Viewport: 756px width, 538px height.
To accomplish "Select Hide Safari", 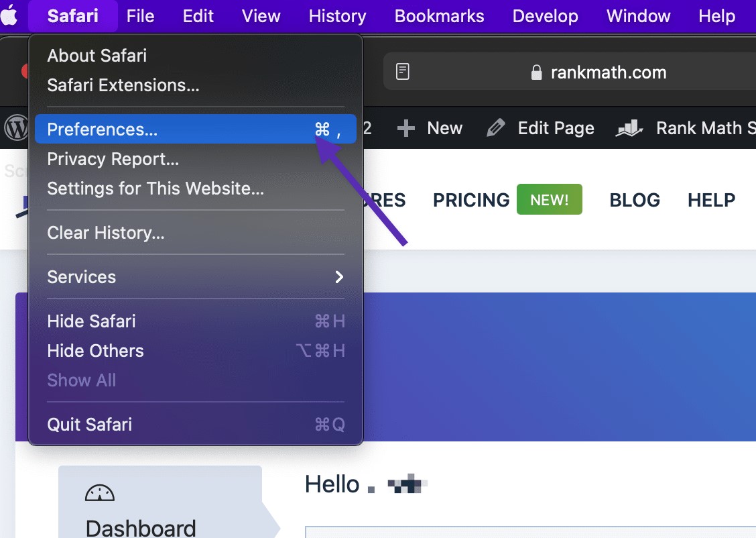I will coord(196,321).
